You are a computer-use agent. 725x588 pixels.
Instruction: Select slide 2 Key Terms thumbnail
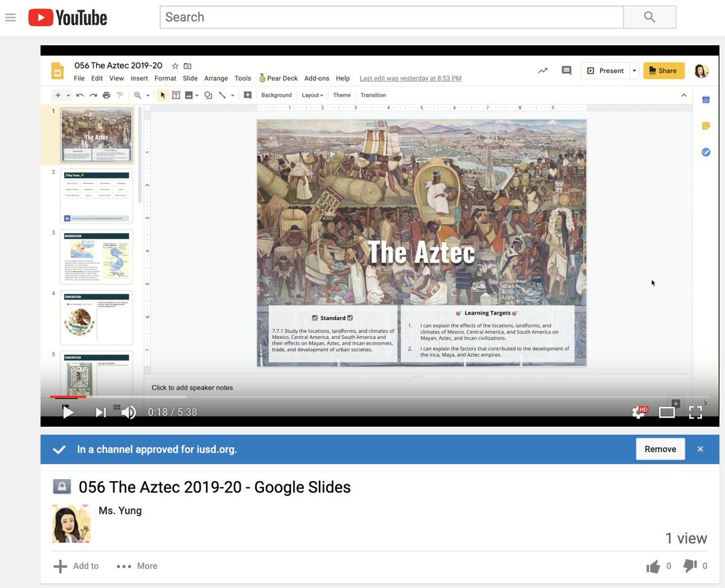click(x=97, y=196)
